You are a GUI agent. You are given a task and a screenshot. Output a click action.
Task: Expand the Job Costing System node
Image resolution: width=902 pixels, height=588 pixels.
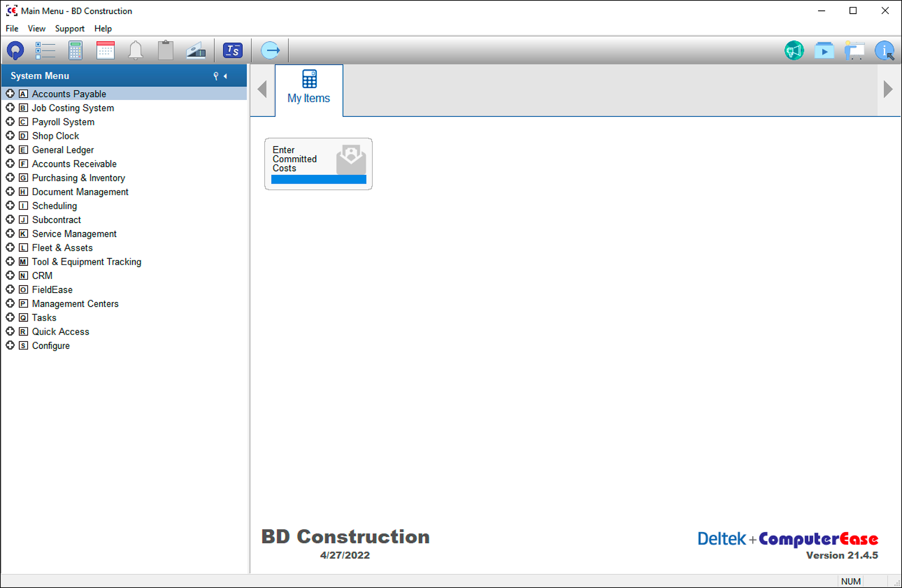click(10, 108)
